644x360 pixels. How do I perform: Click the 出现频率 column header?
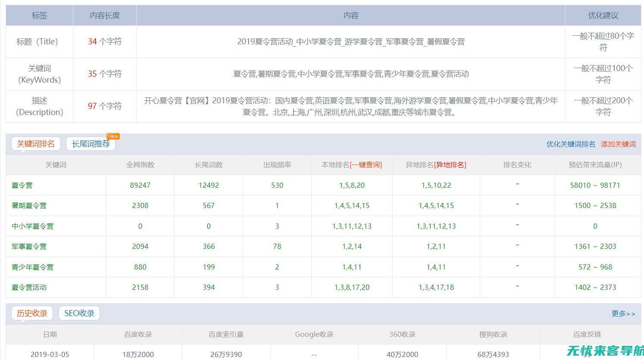pos(277,165)
